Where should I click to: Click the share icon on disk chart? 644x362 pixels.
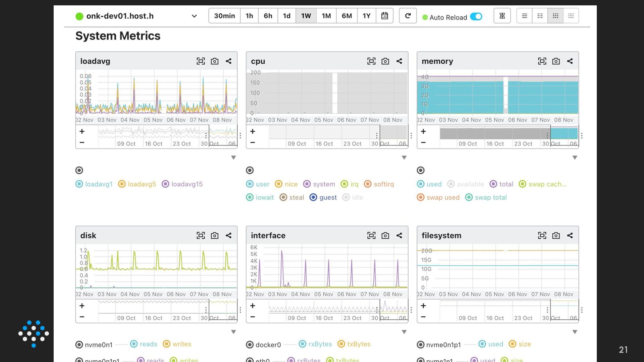[228, 235]
